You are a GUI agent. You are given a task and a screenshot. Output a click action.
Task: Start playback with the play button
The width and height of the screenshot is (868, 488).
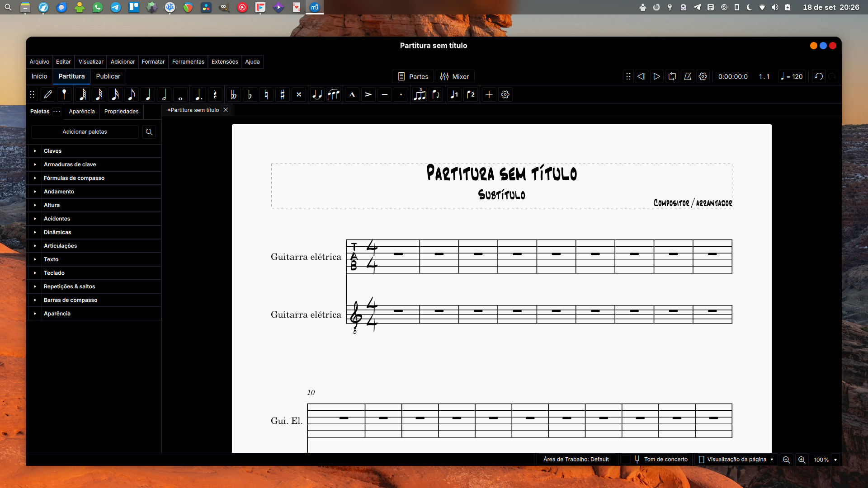pyautogui.click(x=656, y=76)
